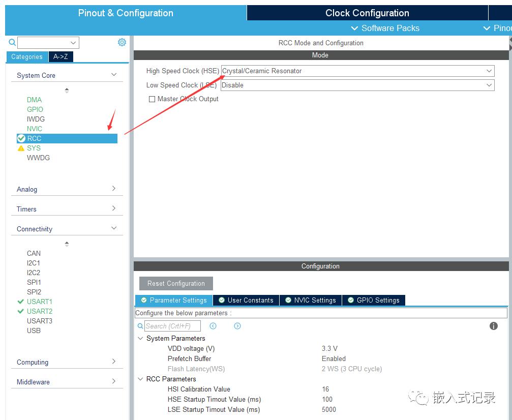Select USART1 in Connectivity list
Image resolution: width=512 pixels, height=420 pixels.
[x=40, y=302]
